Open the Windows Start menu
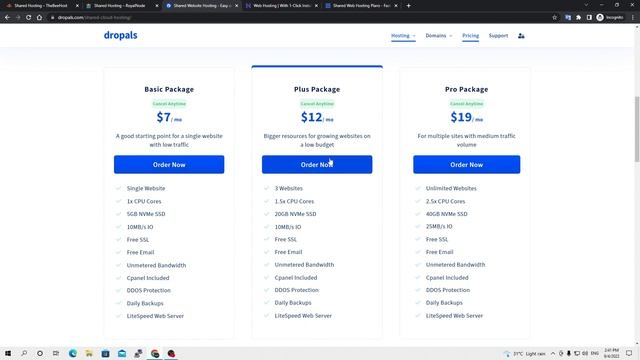Viewport: 640px width, 360px height. [x=8, y=353]
